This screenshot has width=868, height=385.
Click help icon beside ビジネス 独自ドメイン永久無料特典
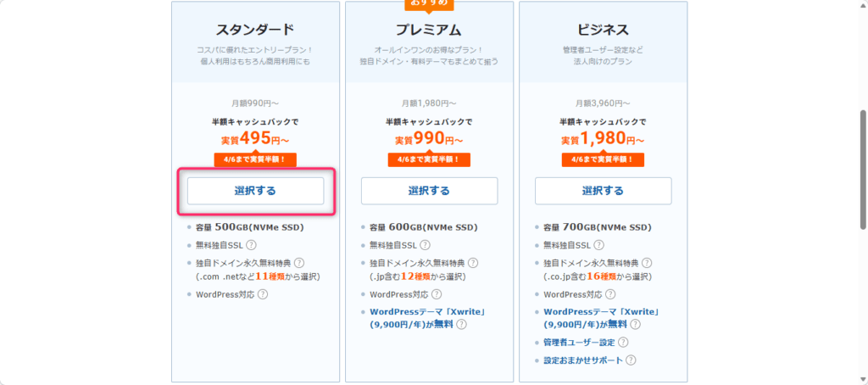tap(647, 263)
